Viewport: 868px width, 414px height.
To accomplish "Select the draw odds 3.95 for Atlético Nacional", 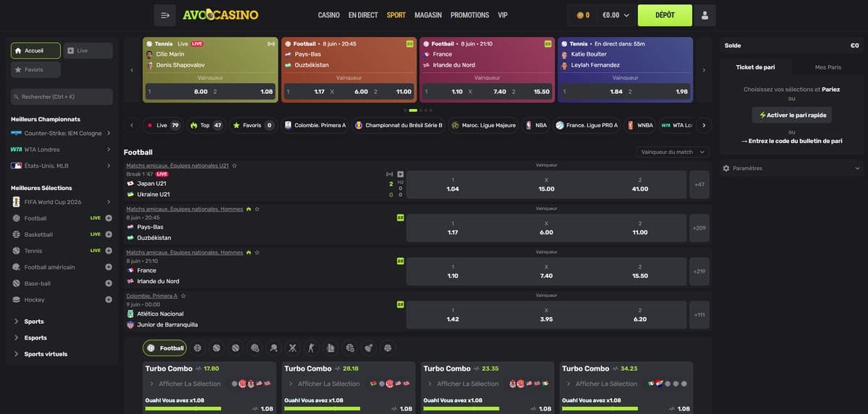I will coord(546,314).
